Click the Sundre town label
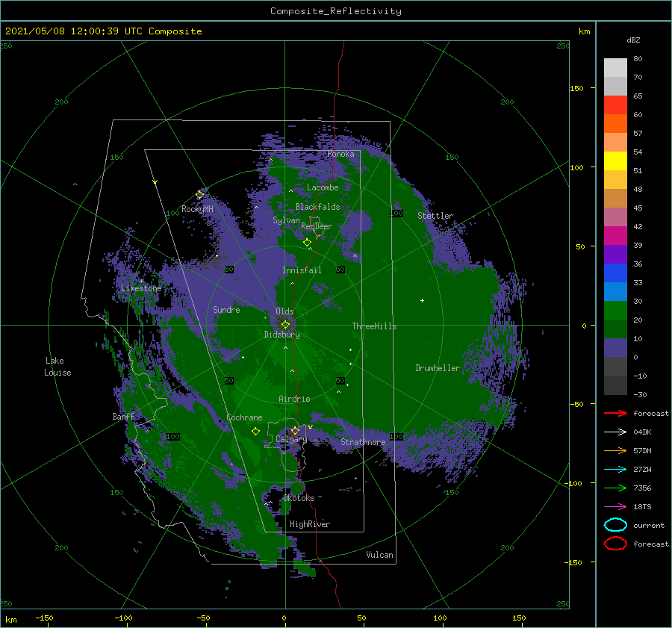Image resolution: width=672 pixels, height=628 pixels. (x=226, y=309)
